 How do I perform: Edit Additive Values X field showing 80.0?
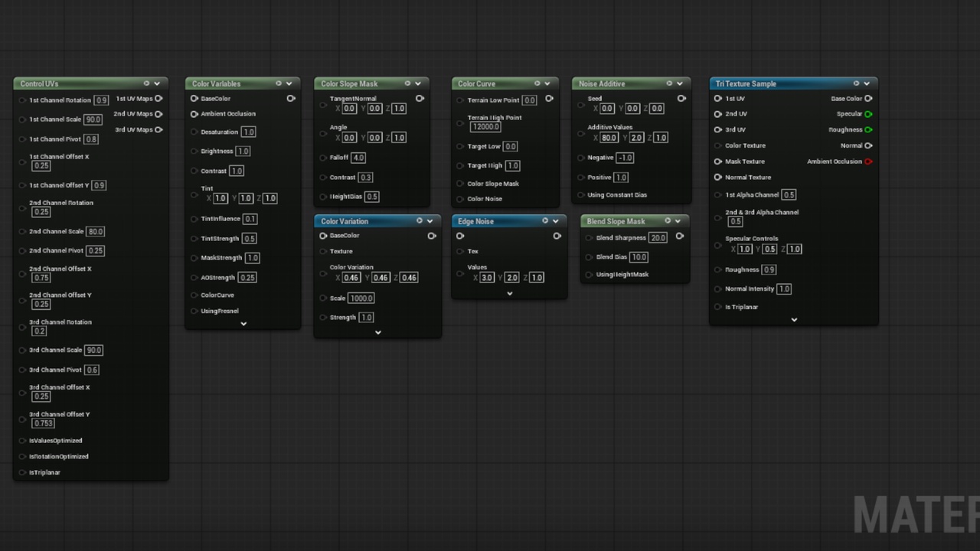(x=609, y=138)
